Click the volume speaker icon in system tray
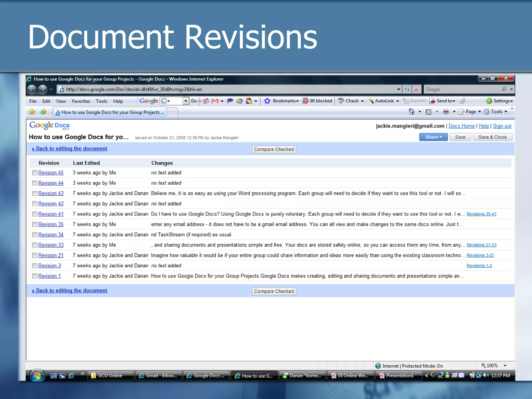The height and width of the screenshot is (399, 532). tap(486, 375)
